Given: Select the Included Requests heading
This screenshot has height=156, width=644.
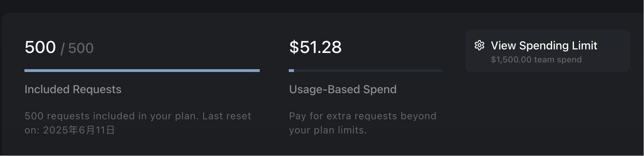Looking at the screenshot, I should pos(73,89).
